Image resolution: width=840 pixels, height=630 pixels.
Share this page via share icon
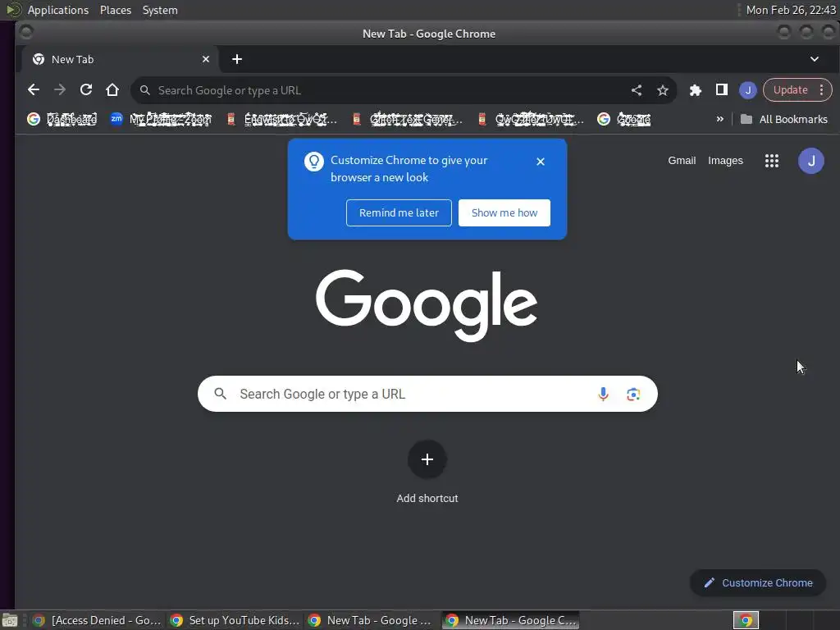(x=637, y=90)
